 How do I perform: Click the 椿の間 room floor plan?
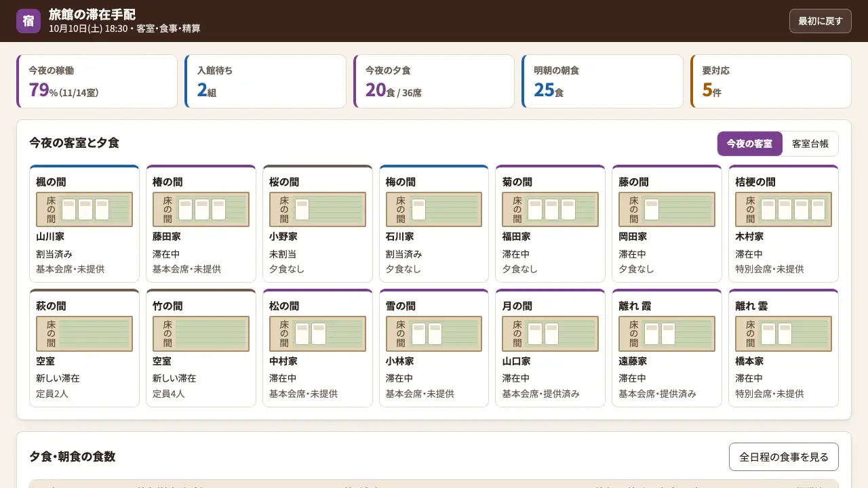(201, 209)
